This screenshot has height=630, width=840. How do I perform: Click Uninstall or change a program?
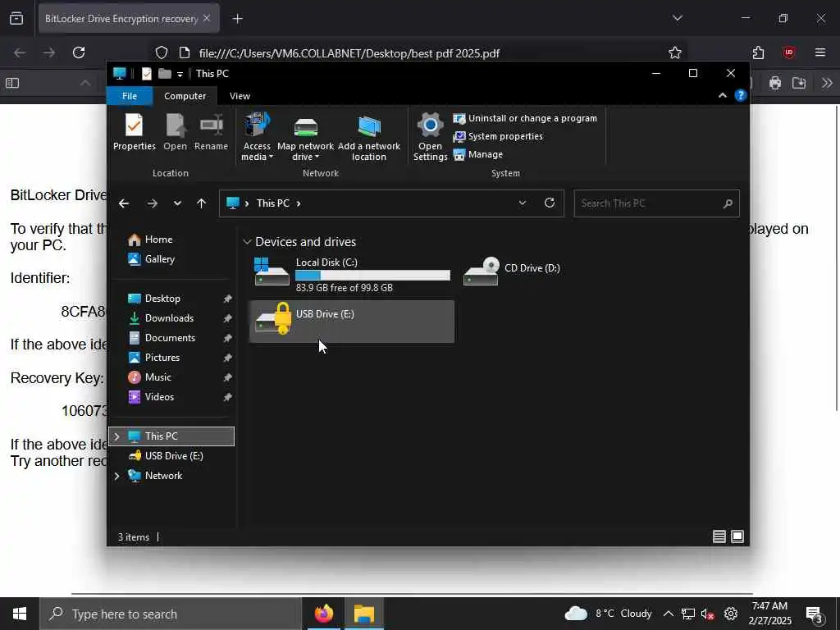[x=525, y=118]
